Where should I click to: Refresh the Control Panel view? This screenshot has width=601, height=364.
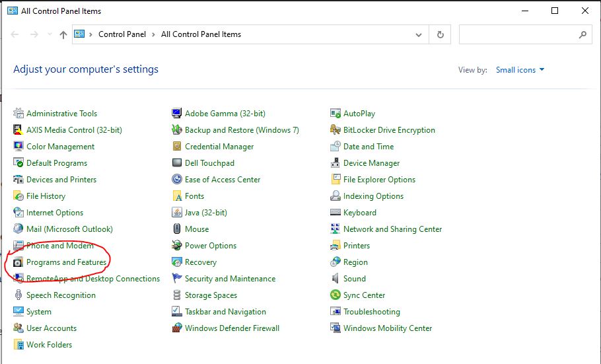coord(440,34)
